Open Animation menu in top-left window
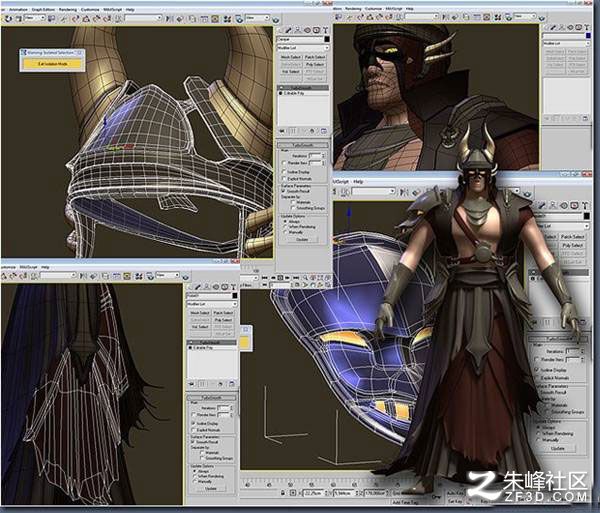Screen dimensions: 600x513 [x=18, y=9]
